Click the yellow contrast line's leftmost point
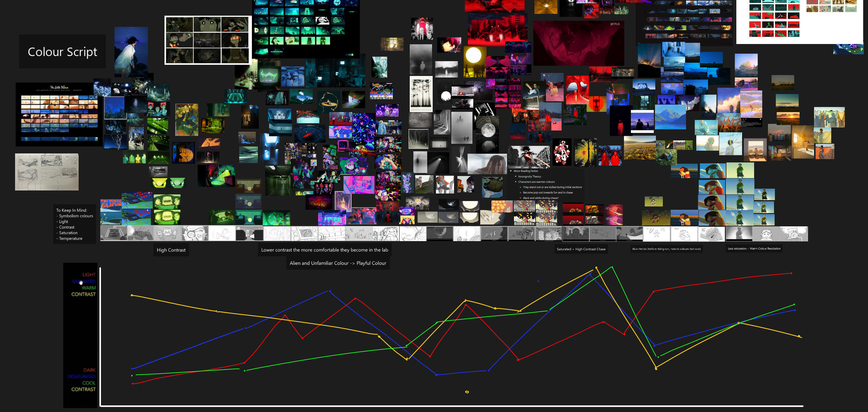 pyautogui.click(x=132, y=295)
